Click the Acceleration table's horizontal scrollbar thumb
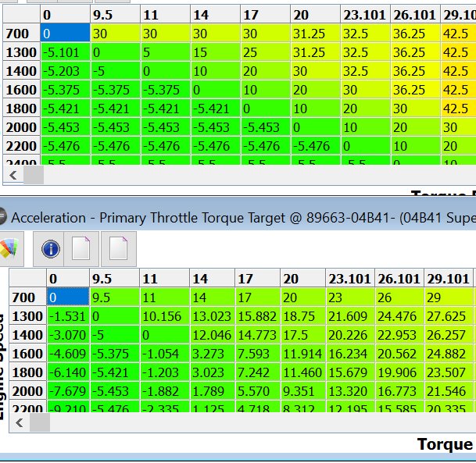This screenshot has width=476, height=463. coord(40,422)
